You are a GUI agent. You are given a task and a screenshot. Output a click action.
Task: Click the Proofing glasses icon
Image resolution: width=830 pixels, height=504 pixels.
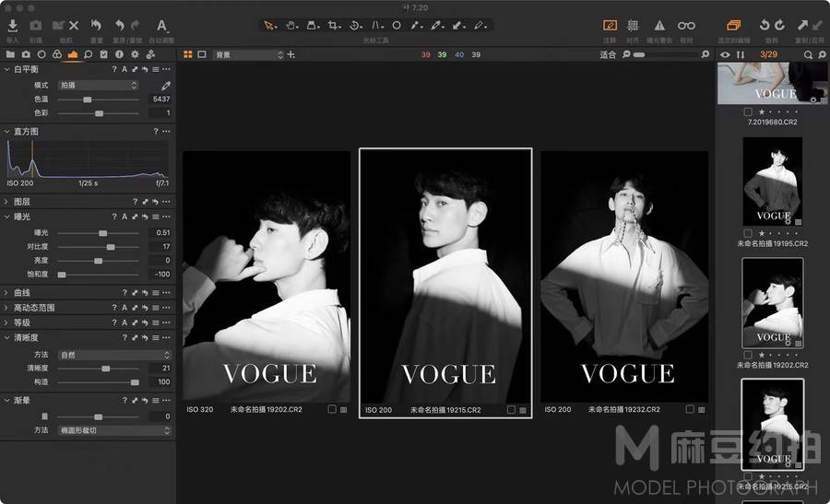[686, 26]
